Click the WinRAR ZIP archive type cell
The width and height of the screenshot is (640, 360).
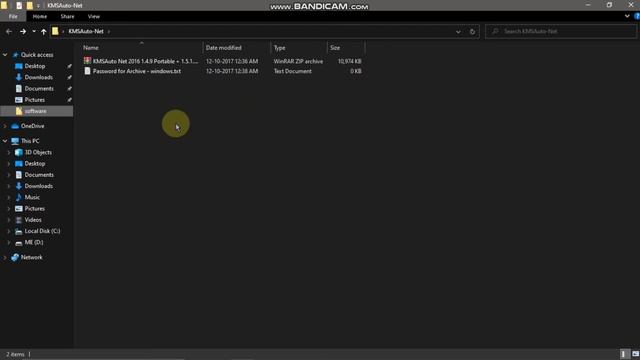tap(298, 61)
